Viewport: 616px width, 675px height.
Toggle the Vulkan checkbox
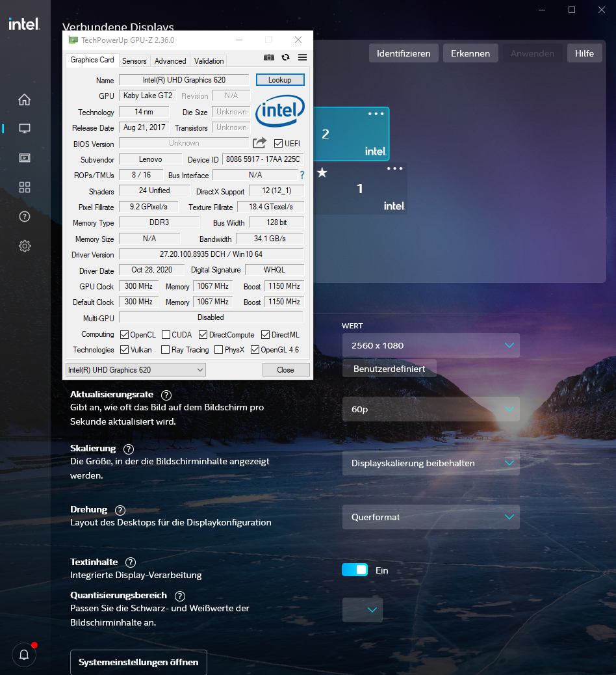124,350
